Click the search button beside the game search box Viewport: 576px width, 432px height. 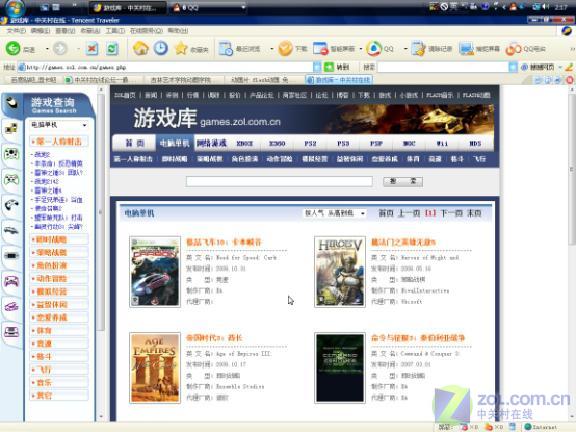[403, 181]
